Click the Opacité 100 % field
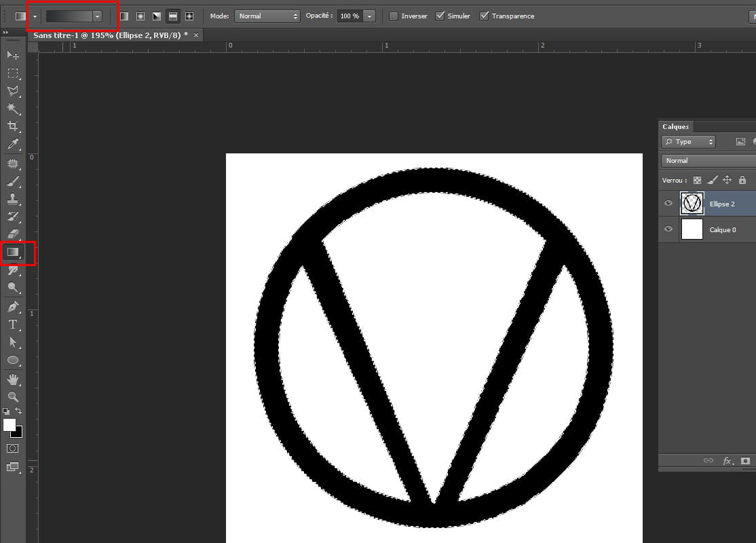The height and width of the screenshot is (543, 756). point(349,16)
